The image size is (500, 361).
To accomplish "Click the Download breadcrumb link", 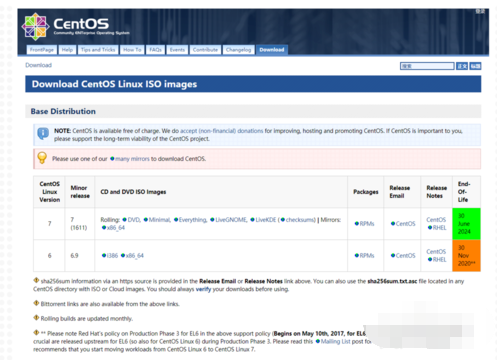I will [x=39, y=65].
